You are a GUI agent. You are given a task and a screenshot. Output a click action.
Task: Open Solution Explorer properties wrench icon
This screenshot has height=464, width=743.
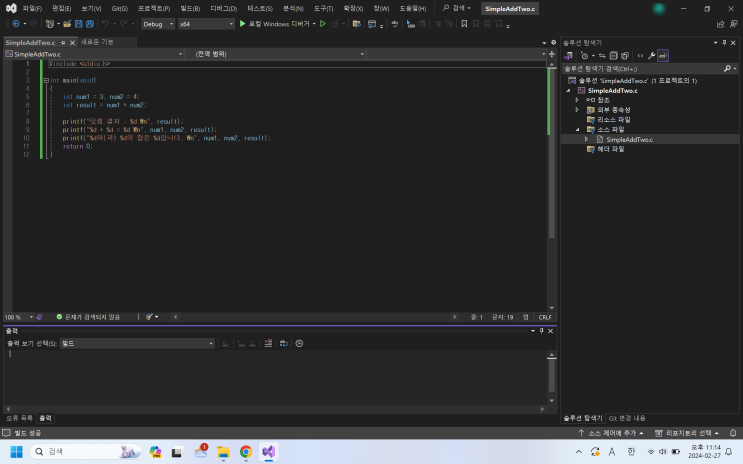click(x=651, y=55)
